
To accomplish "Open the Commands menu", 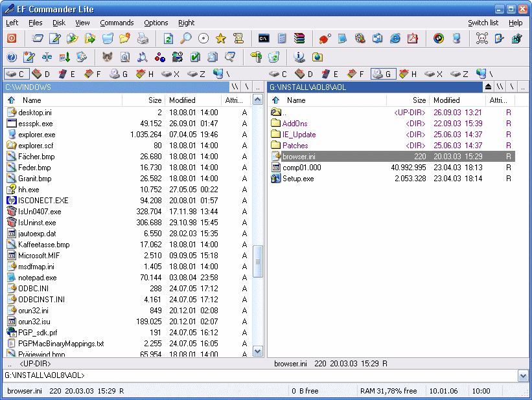I will 117,23.
